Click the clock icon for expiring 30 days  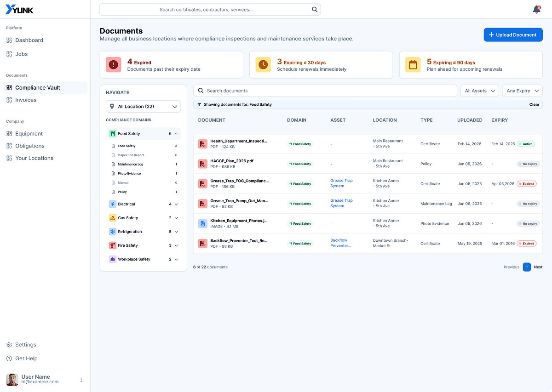(263, 65)
